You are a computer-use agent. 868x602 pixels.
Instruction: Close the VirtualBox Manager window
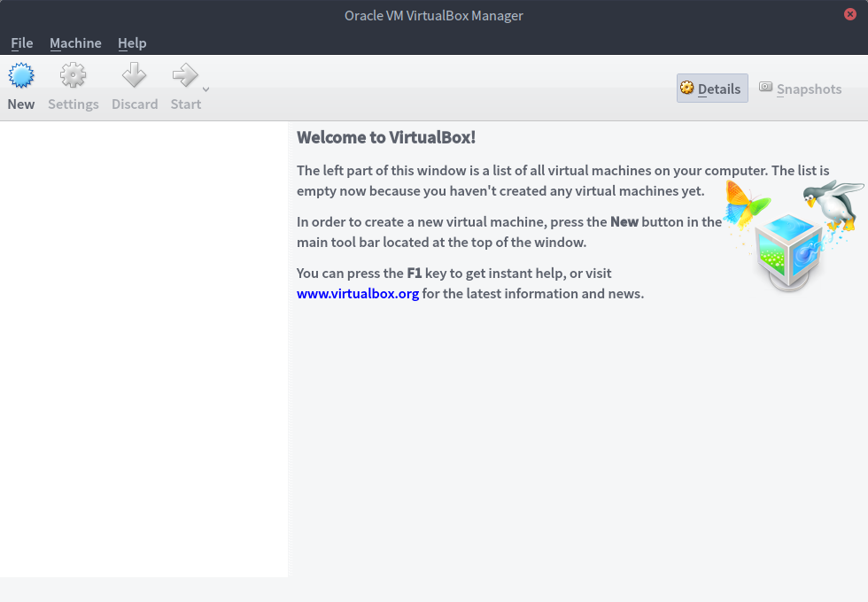coord(850,14)
